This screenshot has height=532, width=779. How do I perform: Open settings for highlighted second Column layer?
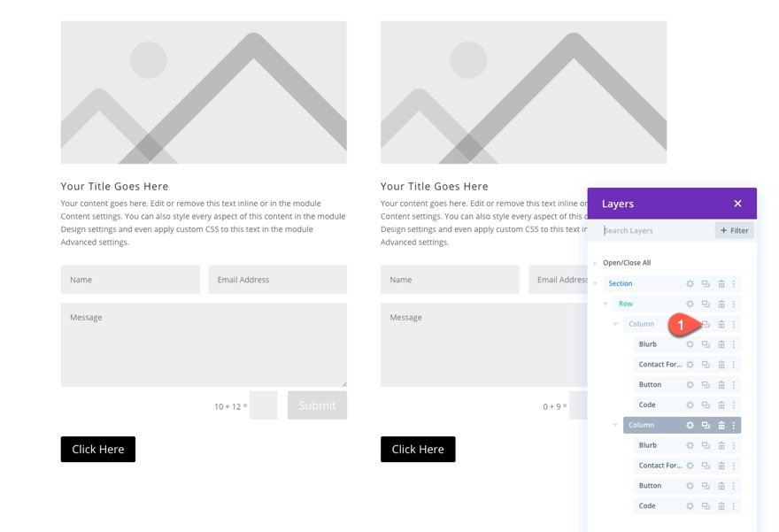point(690,425)
